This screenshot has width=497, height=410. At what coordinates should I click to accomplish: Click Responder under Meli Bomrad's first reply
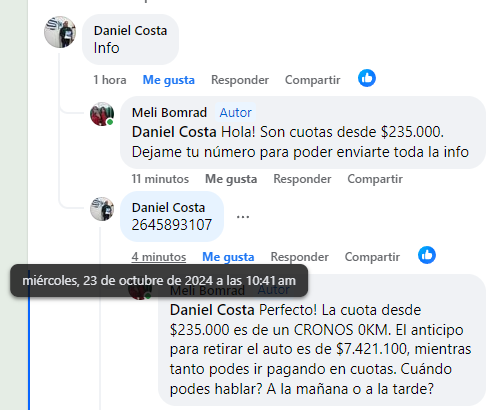[x=302, y=179]
